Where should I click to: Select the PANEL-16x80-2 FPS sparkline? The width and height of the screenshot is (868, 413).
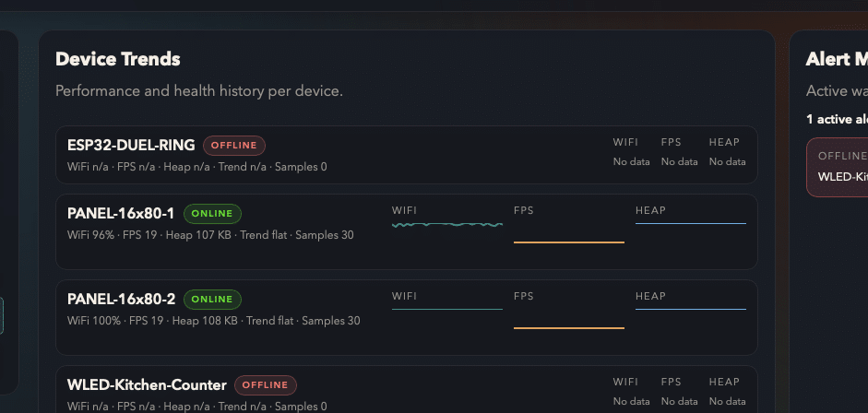pos(569,327)
